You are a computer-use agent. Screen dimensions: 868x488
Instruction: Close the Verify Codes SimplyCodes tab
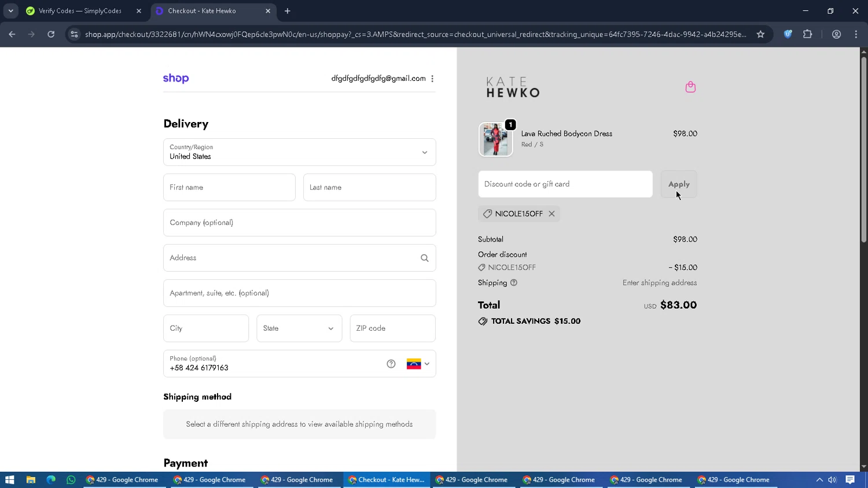click(139, 11)
